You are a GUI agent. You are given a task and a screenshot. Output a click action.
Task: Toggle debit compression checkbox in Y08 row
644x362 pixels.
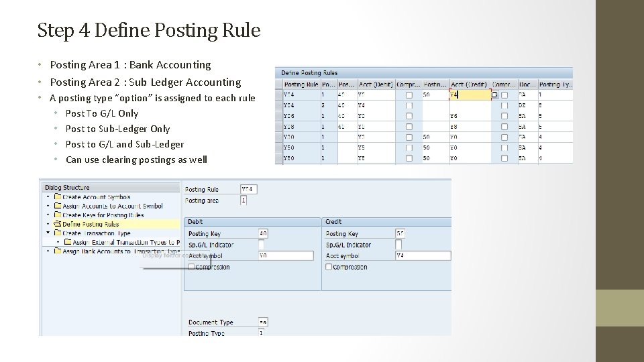point(409,127)
